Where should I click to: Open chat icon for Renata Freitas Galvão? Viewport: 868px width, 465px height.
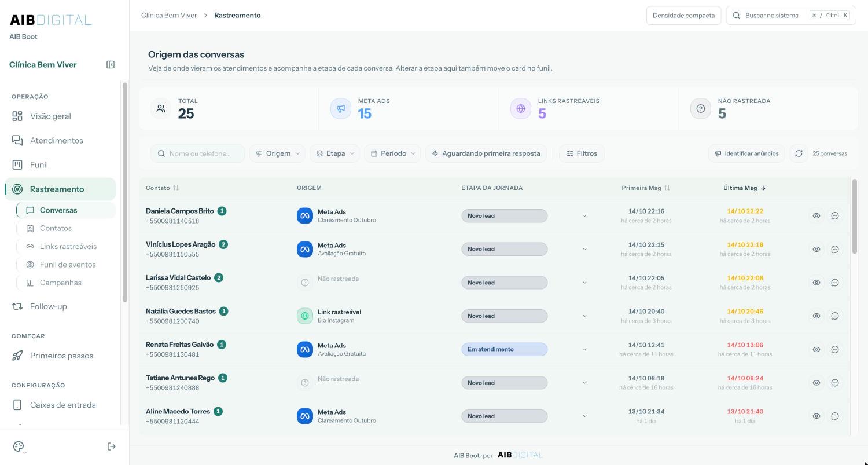(835, 350)
